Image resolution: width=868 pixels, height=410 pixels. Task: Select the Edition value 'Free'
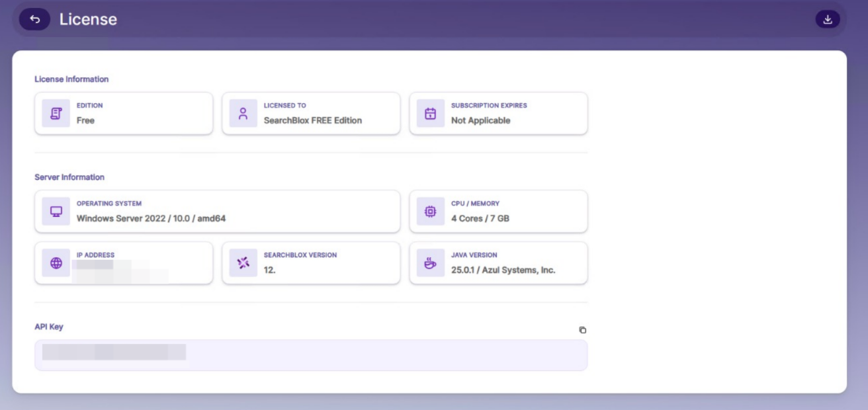click(85, 120)
